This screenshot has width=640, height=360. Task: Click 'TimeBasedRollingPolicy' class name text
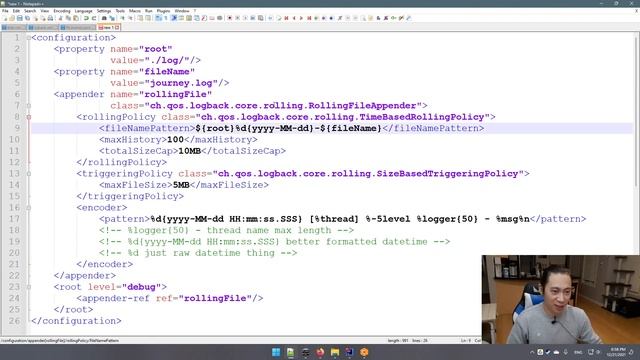pyautogui.click(x=422, y=117)
